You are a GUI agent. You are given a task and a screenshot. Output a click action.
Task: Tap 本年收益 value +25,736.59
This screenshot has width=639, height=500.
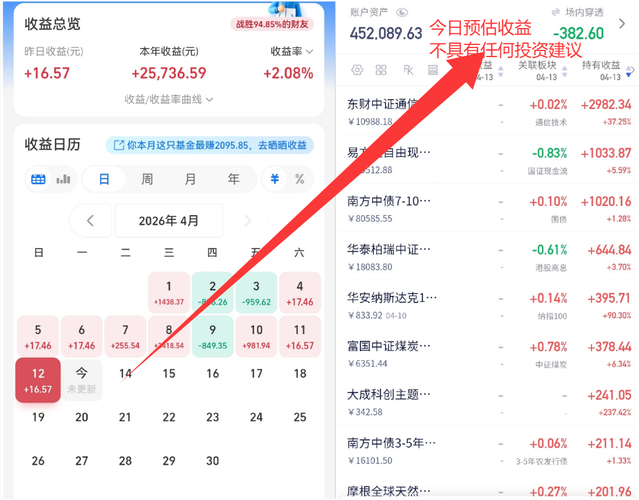[x=169, y=73]
